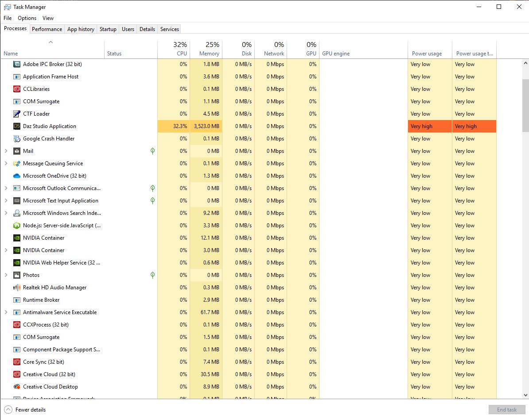The image size is (529, 420).
Task: Click the Google Crash Handler icon
Action: 16,139
